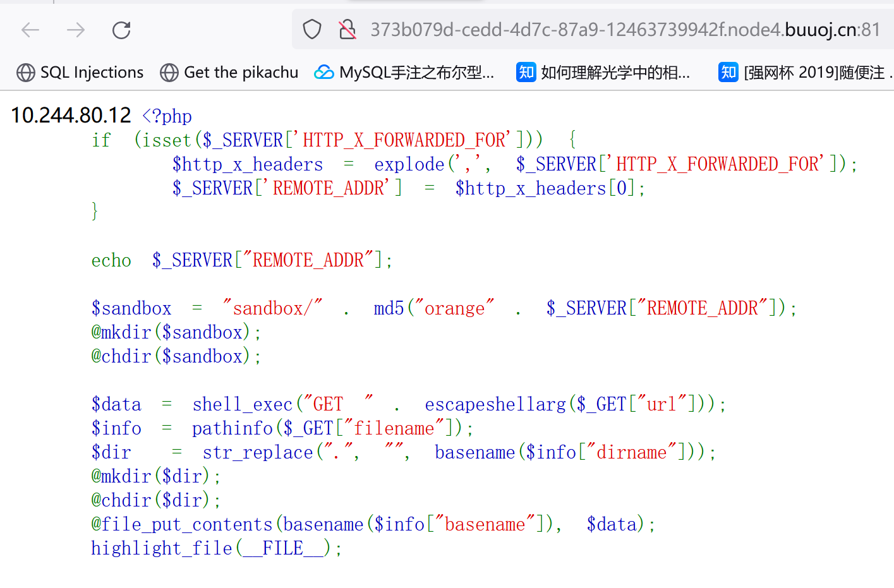Open the [强网杯 2019]随便注 bookmark

806,73
